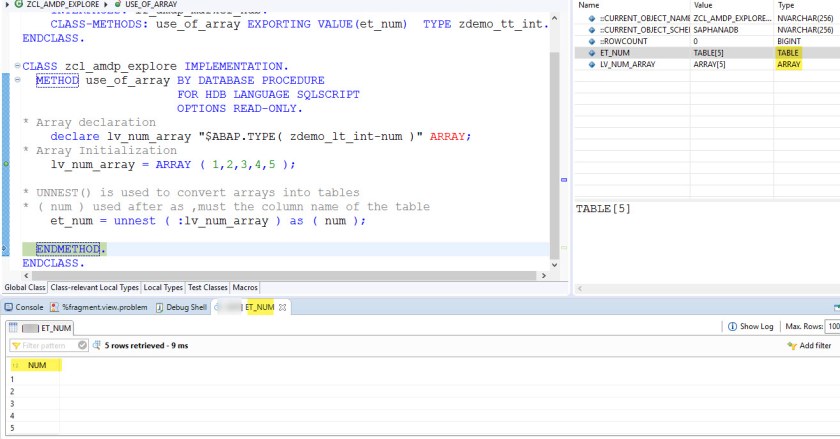
Task: Click the rows retrieved refresh icon
Action: [x=95, y=345]
